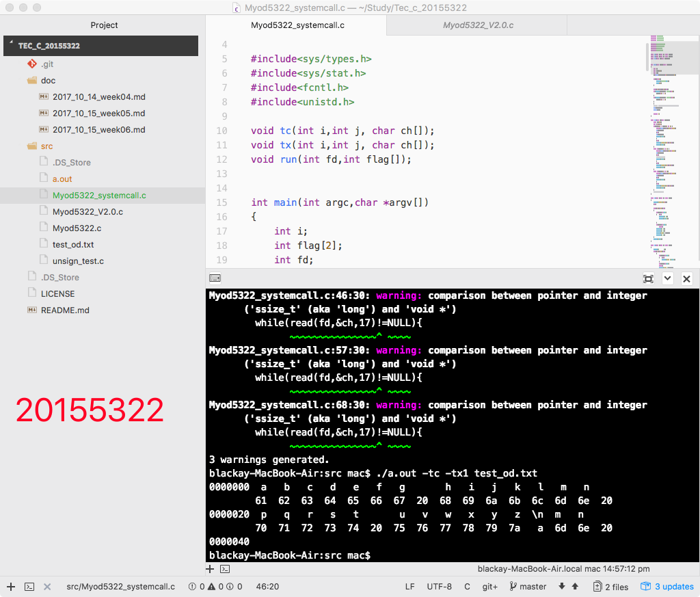Click file path src/Myod5322_systemcall.c in status bar
The width and height of the screenshot is (700, 597).
coord(120,587)
